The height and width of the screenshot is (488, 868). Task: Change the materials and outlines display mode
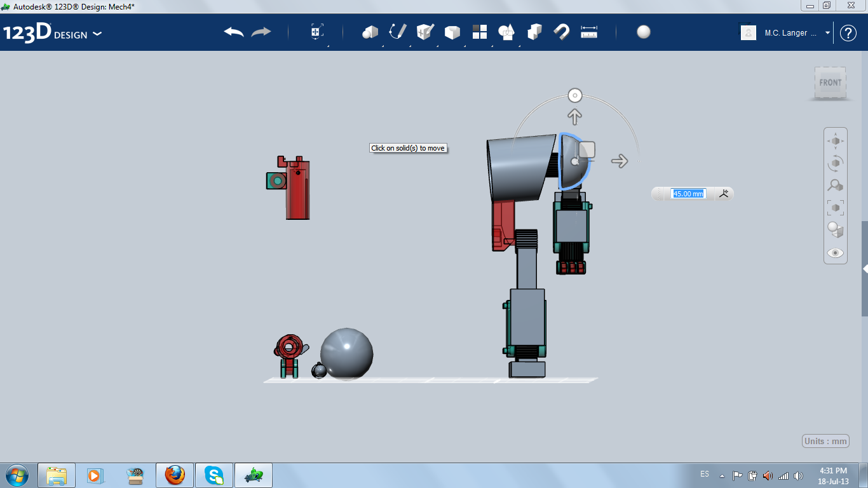click(835, 229)
